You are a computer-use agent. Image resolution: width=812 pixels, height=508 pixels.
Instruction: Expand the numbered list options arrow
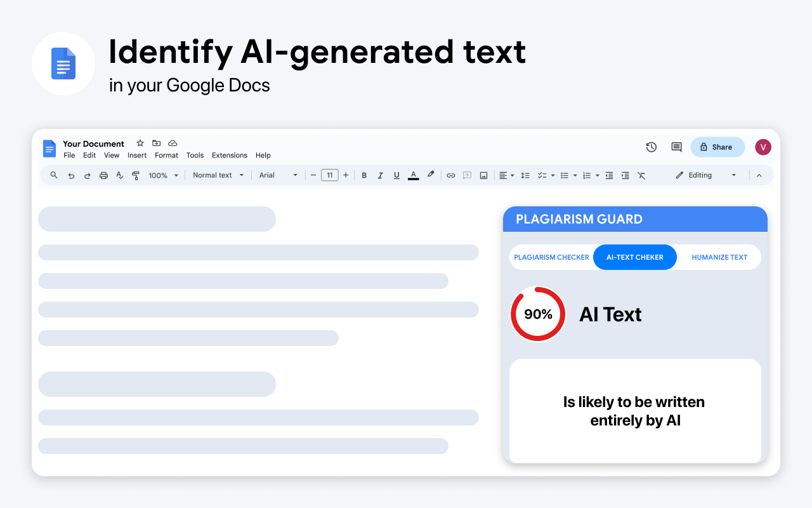coord(597,175)
